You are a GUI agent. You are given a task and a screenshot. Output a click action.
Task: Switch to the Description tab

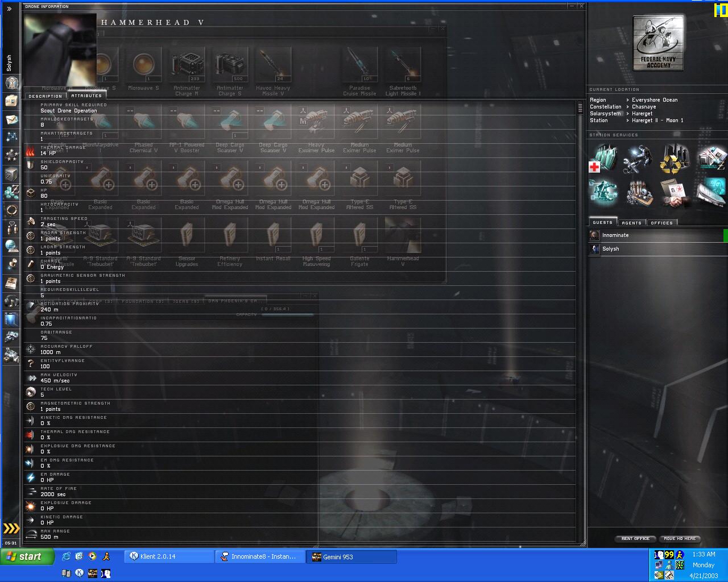click(45, 96)
